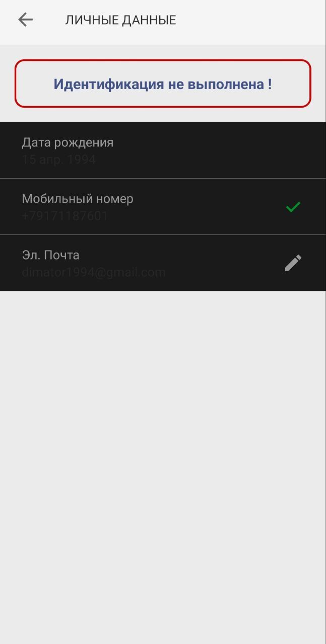The height and width of the screenshot is (644, 326).
Task: Tap the email address dimator1994@gmail.com
Action: [x=94, y=273]
